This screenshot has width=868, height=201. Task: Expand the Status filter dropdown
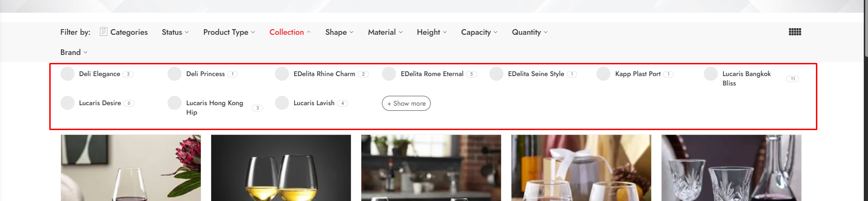click(175, 32)
